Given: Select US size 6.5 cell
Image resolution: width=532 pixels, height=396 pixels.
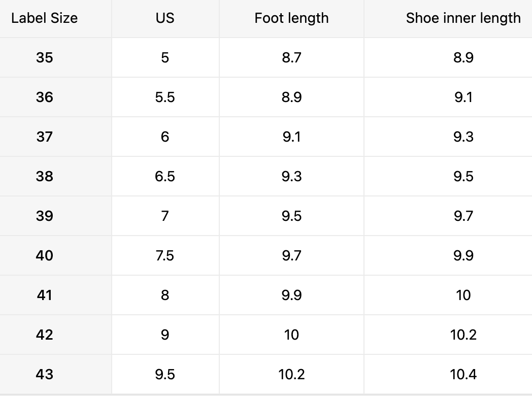Looking at the screenshot, I should (x=165, y=176).
